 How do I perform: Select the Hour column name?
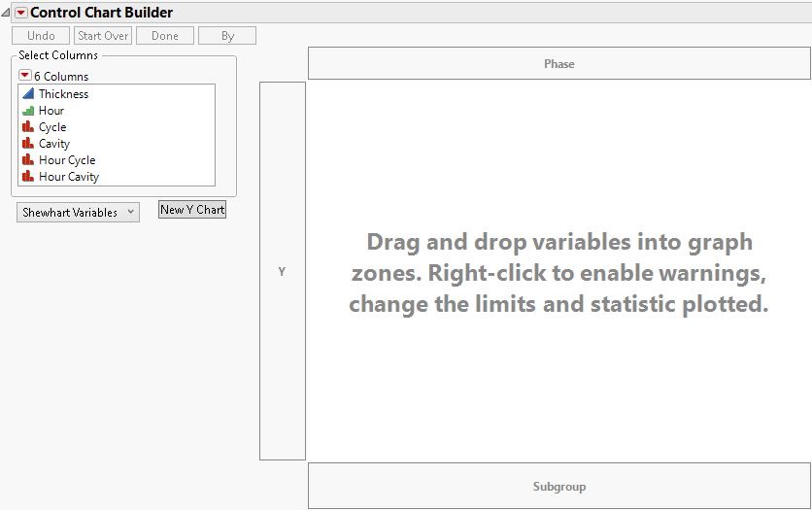tap(51, 111)
